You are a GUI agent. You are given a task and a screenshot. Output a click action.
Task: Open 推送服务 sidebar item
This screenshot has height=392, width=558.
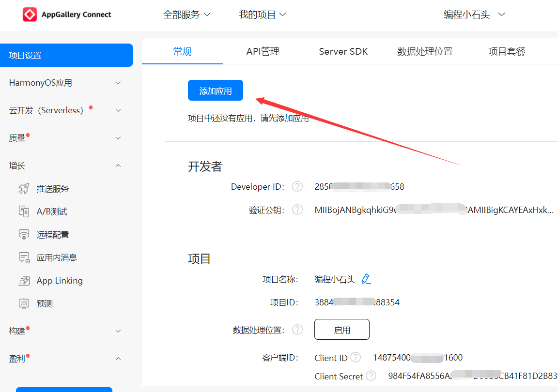52,189
